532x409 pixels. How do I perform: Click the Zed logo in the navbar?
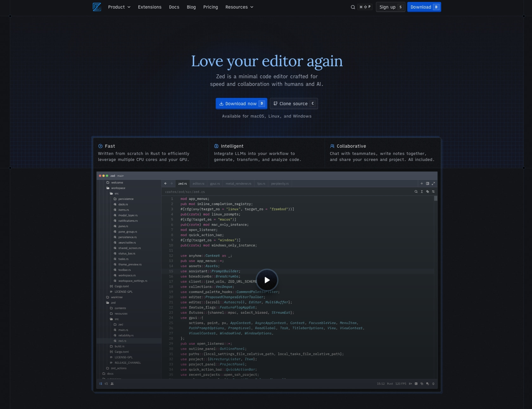(x=97, y=7)
